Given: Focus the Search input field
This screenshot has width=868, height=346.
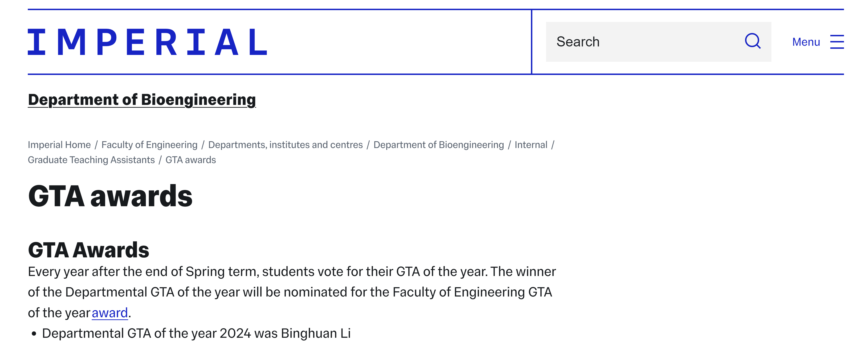Looking at the screenshot, I should 640,42.
